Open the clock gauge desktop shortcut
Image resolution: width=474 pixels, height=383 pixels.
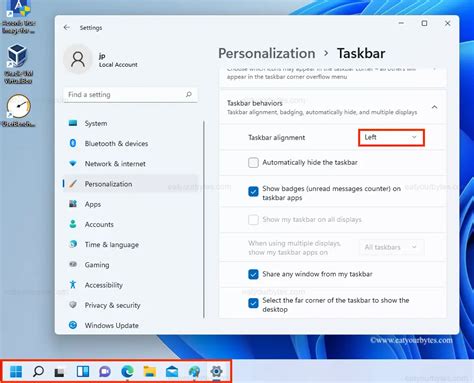(x=19, y=111)
